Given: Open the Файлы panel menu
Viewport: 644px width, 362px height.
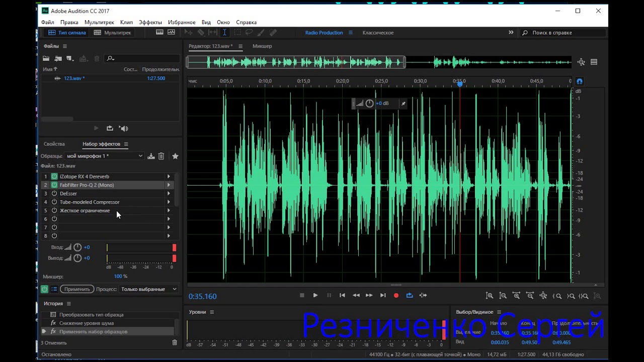Looking at the screenshot, I should 65,46.
